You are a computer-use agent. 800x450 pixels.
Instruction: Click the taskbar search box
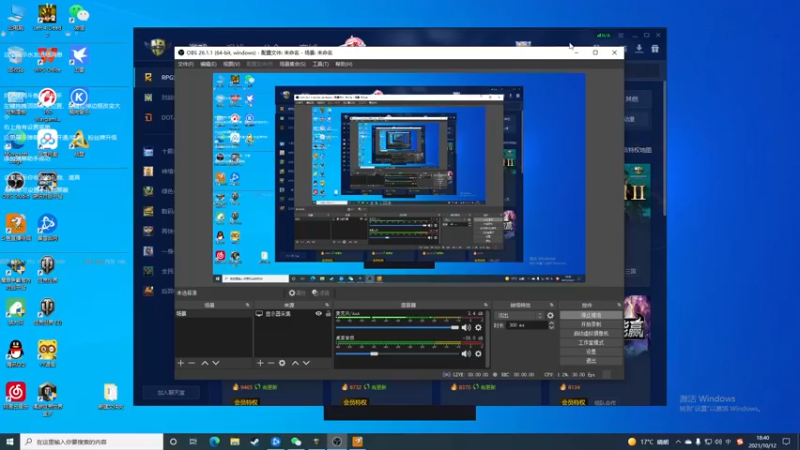click(x=92, y=441)
